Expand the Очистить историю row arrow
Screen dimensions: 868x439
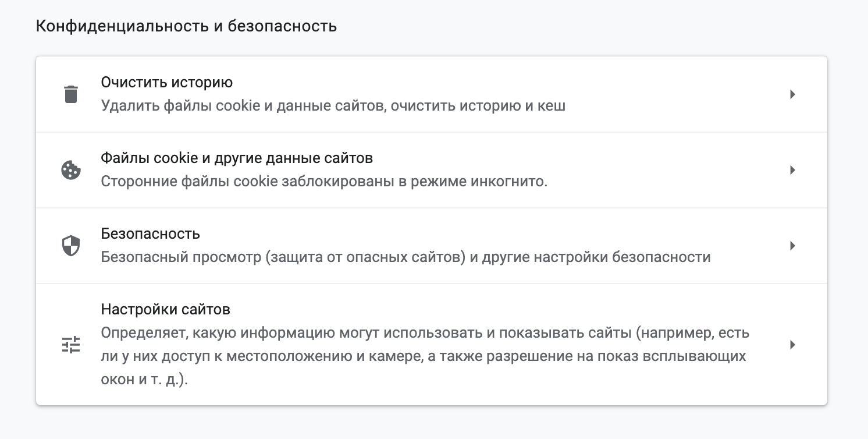792,94
